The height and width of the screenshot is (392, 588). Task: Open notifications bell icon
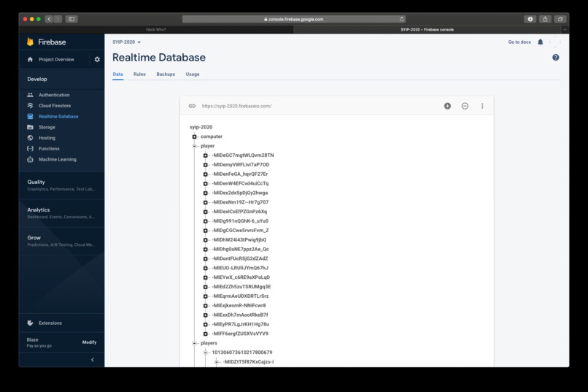(x=541, y=42)
